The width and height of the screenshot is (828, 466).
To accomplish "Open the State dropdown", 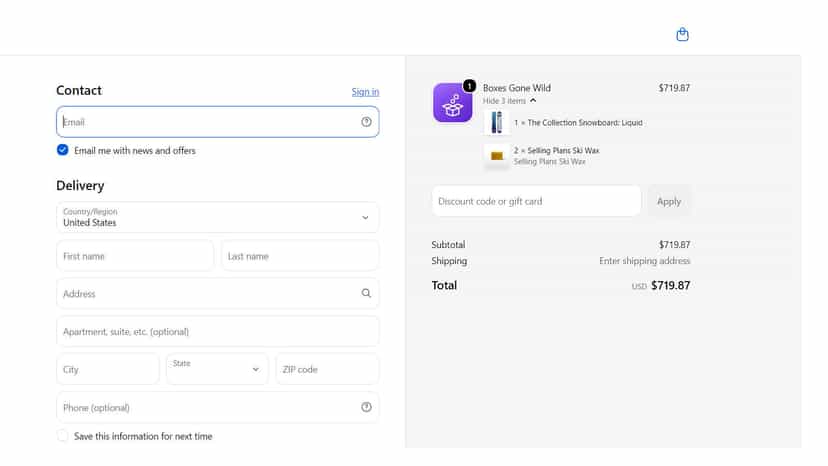I will coord(217,369).
